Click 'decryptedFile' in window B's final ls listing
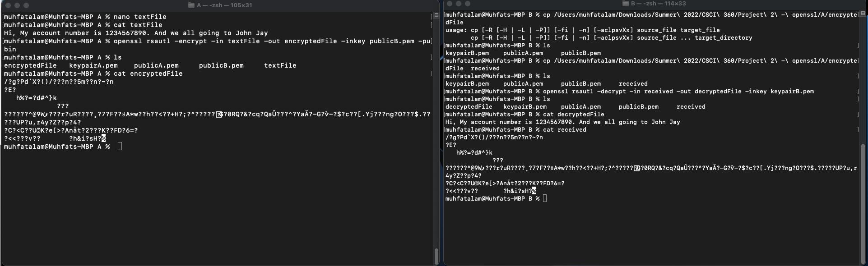The width and height of the screenshot is (868, 266). click(x=469, y=107)
